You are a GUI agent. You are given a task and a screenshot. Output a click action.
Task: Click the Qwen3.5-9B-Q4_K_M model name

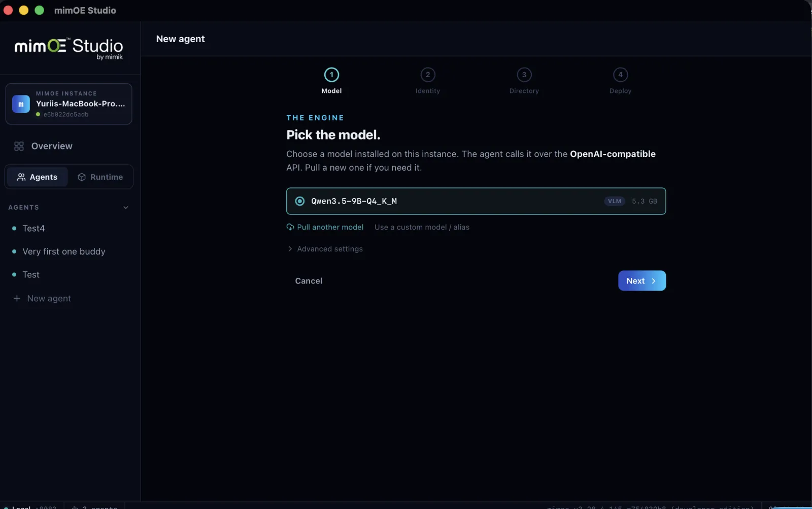pyautogui.click(x=354, y=201)
